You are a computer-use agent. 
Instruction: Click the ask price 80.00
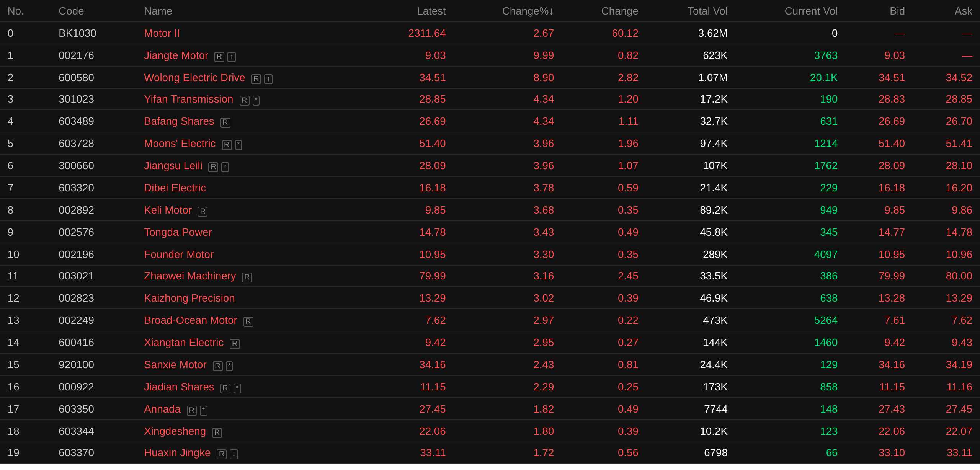coord(959,276)
